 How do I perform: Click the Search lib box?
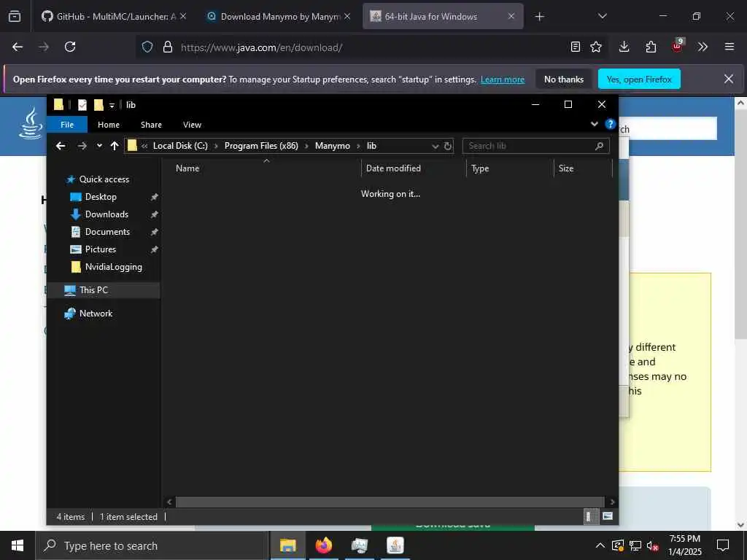pos(535,146)
